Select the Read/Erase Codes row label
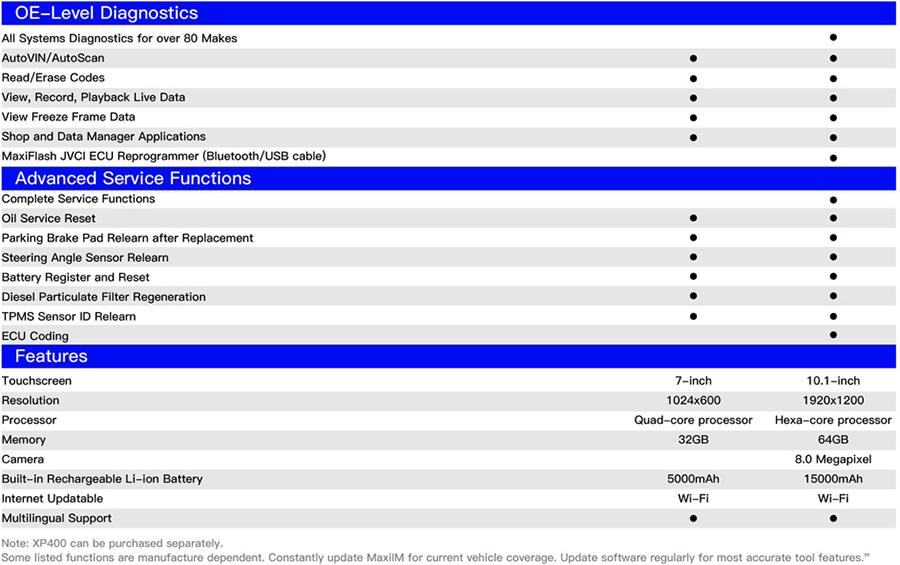The height and width of the screenshot is (565, 900). (53, 78)
